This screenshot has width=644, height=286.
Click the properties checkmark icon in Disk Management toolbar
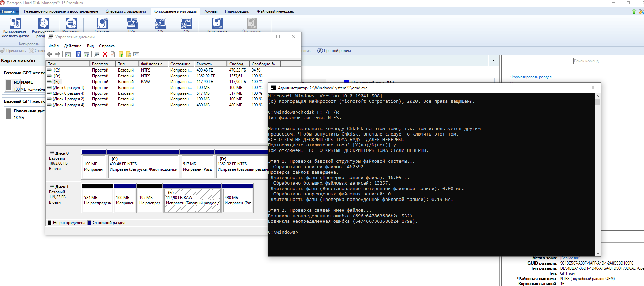pos(113,54)
